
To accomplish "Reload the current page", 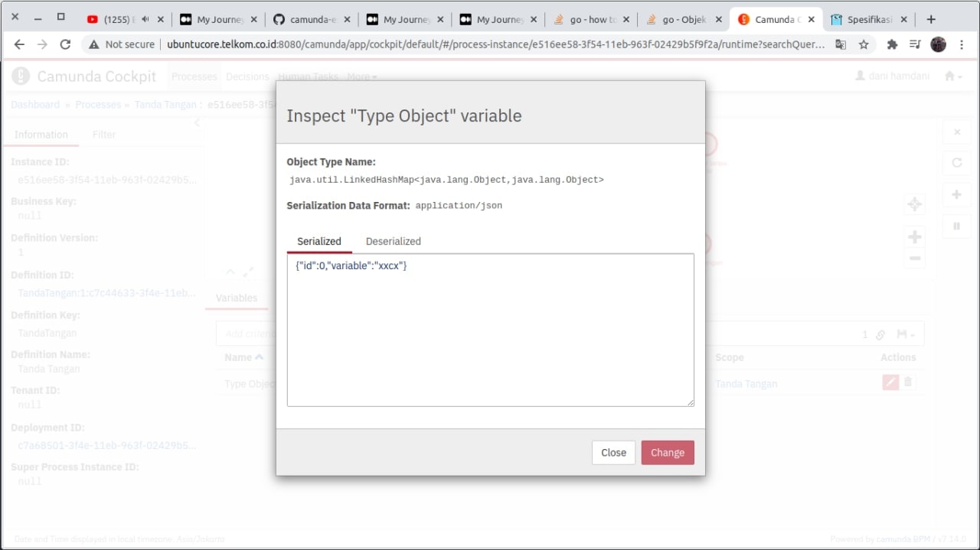I will [x=66, y=44].
